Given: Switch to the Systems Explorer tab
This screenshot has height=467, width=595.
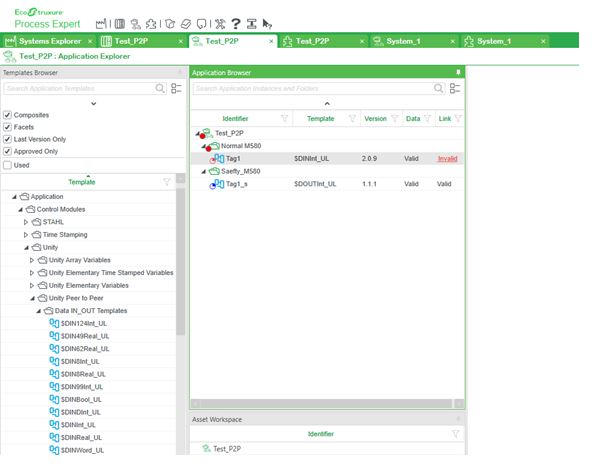Looking at the screenshot, I should [x=50, y=41].
